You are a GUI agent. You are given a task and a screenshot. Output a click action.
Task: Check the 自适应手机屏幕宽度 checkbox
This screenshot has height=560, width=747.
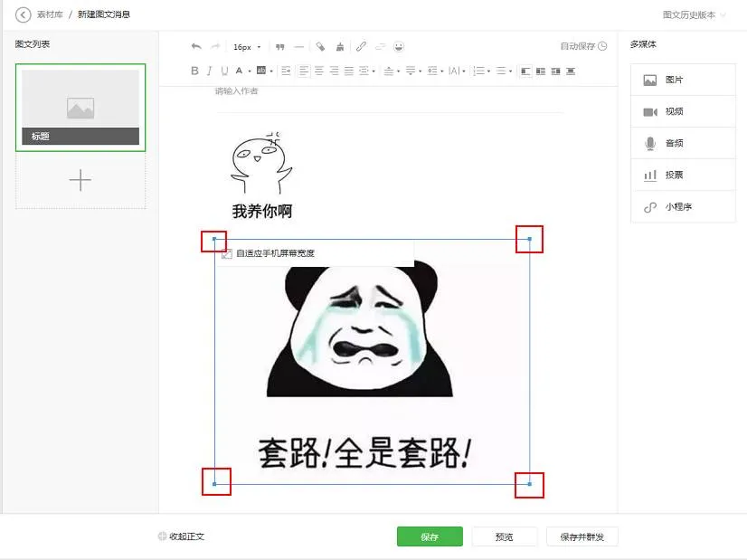point(227,253)
